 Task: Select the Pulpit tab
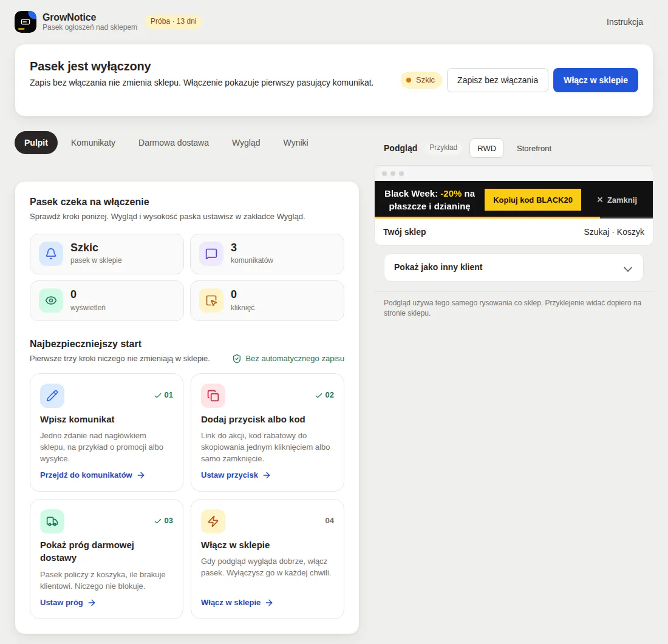click(36, 143)
